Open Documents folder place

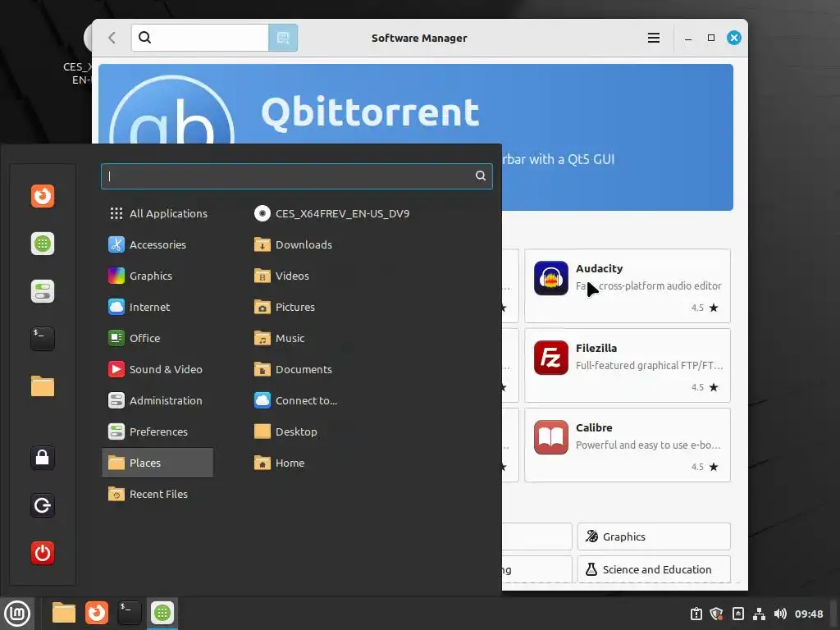[293, 369]
